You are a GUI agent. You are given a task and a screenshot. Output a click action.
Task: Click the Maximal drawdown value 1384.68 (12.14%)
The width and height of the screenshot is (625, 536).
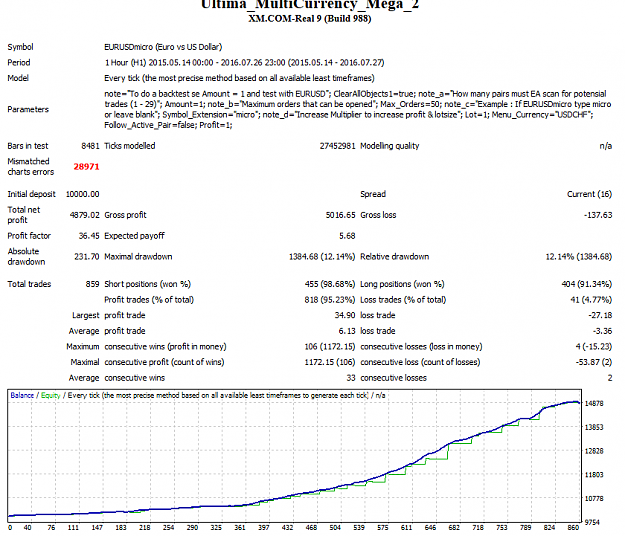[322, 256]
